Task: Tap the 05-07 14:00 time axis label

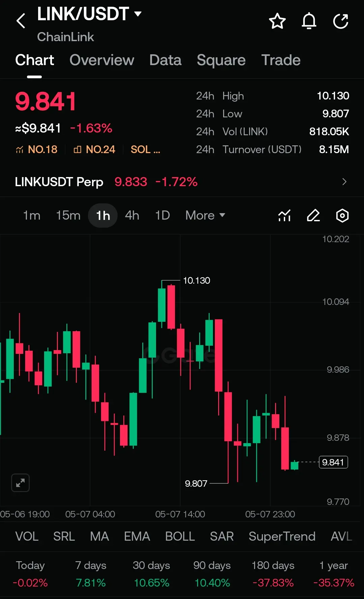Action: pyautogui.click(x=180, y=514)
